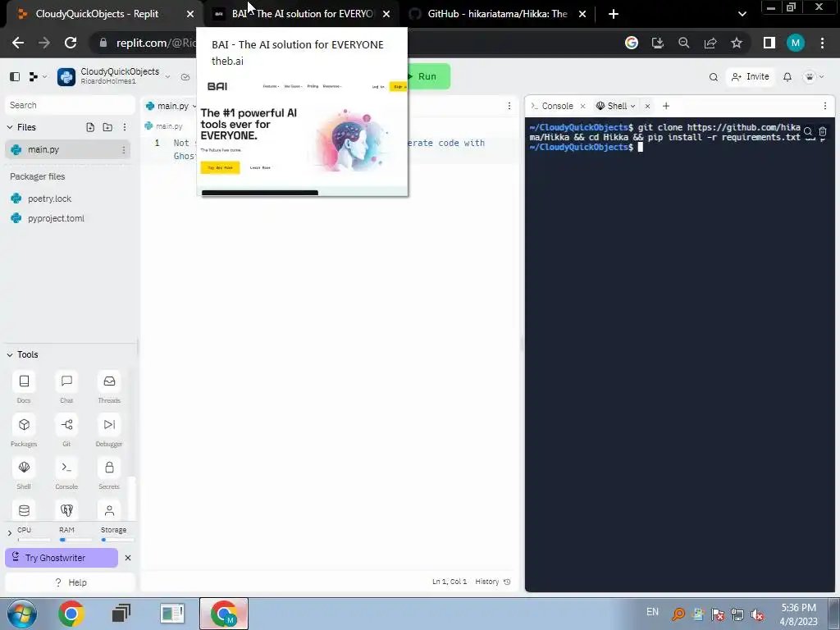
Task: Search workspace magnifier icon in header
Action: pyautogui.click(x=714, y=77)
